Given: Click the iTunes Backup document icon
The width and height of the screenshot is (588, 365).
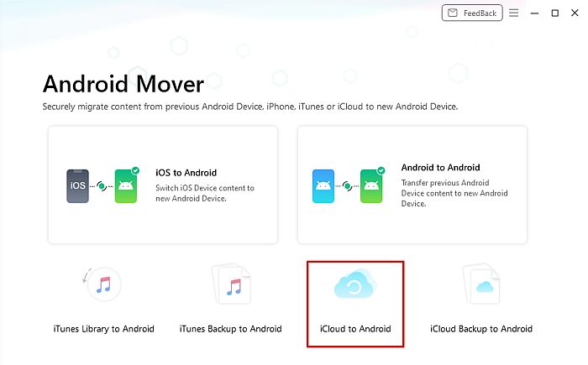Looking at the screenshot, I should (x=231, y=284).
